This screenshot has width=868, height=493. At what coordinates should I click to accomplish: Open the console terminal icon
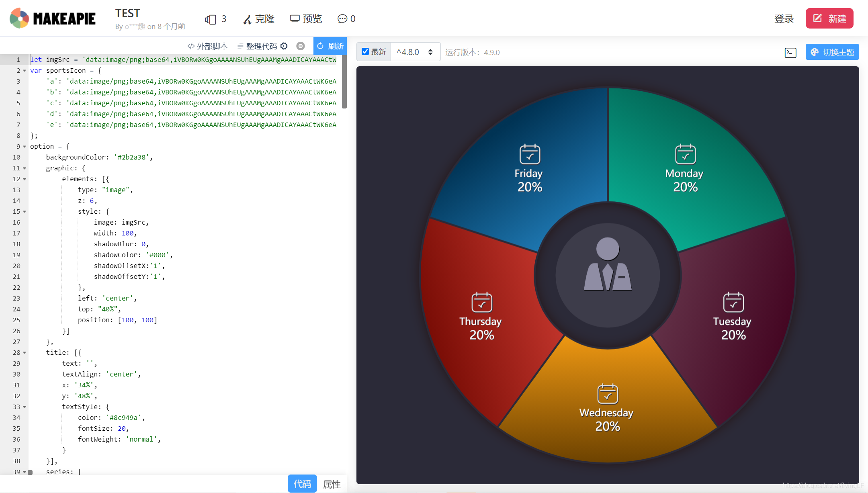coord(790,52)
